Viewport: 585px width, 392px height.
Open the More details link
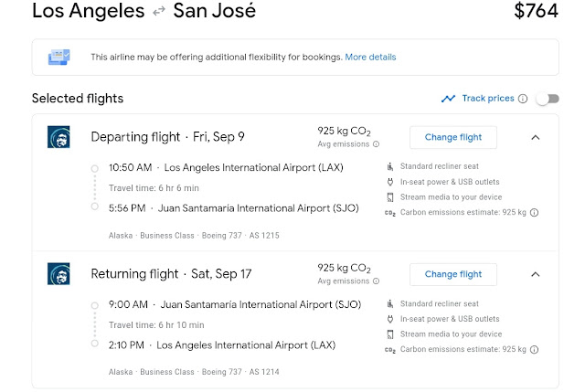pyautogui.click(x=370, y=57)
